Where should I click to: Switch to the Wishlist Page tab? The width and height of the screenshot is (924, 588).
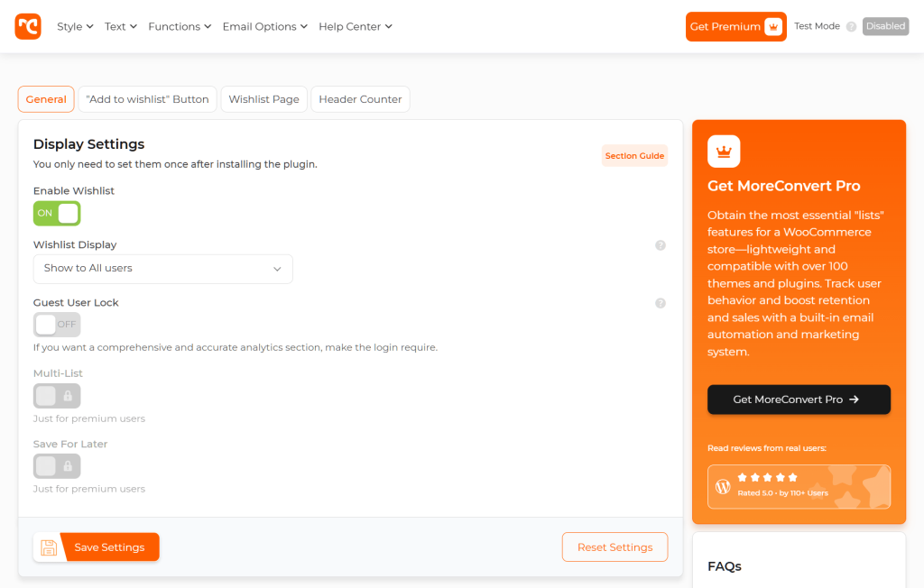(x=263, y=99)
